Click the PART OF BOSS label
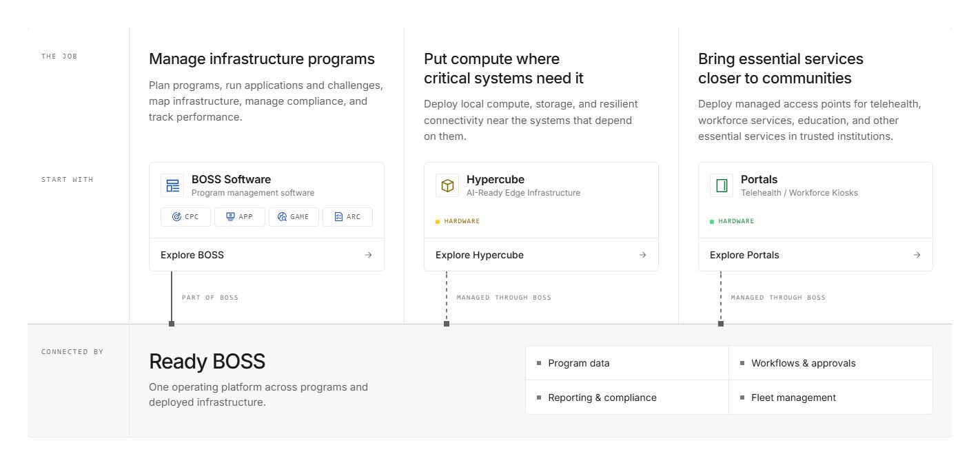Viewport: 980px width, 465px height. point(210,298)
